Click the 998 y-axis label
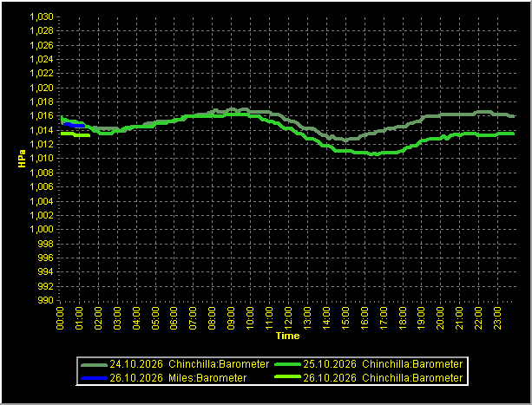This screenshot has height=405, width=532. (47, 244)
